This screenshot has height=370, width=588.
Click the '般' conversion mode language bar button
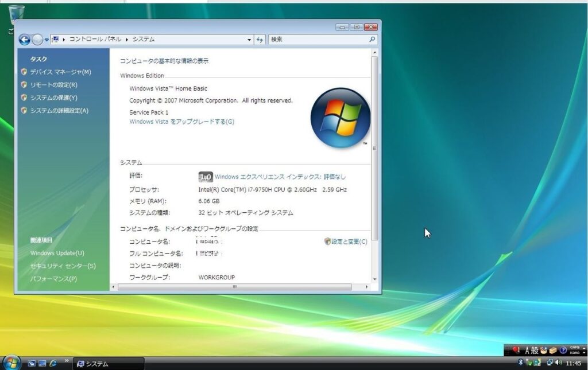coord(535,350)
